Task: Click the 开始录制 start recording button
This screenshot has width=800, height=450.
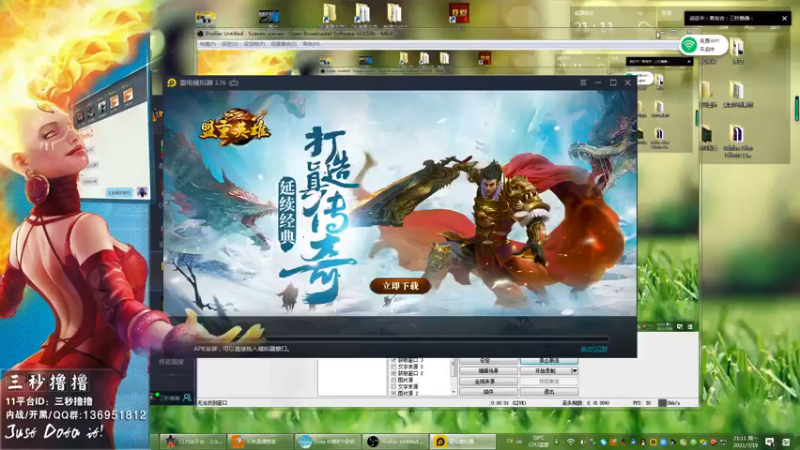Action: point(545,371)
